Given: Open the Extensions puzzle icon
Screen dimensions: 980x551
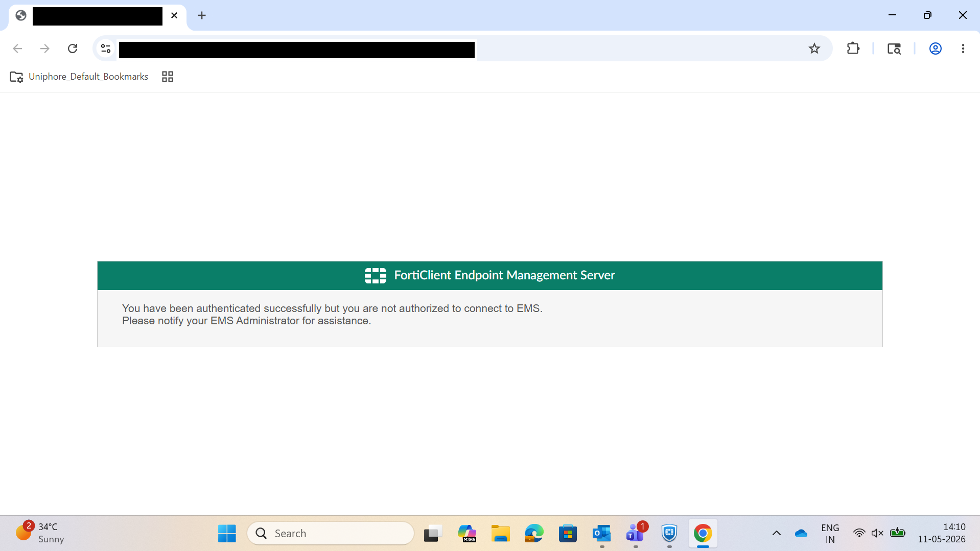Looking at the screenshot, I should [x=853, y=49].
